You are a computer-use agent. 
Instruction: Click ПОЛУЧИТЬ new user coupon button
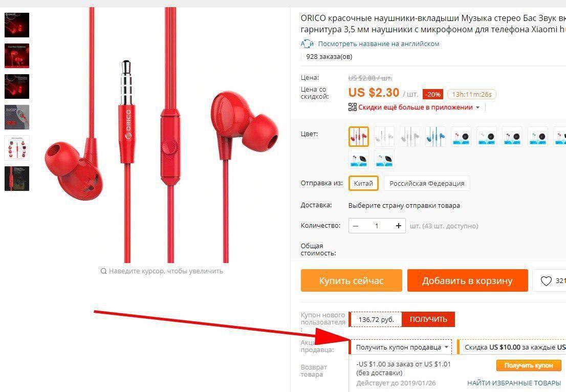click(428, 319)
